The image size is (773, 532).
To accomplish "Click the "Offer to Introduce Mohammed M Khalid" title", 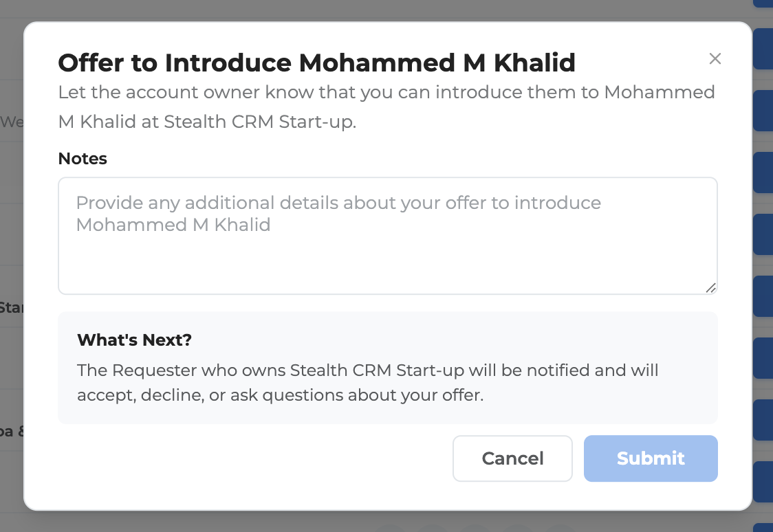I will (x=316, y=63).
